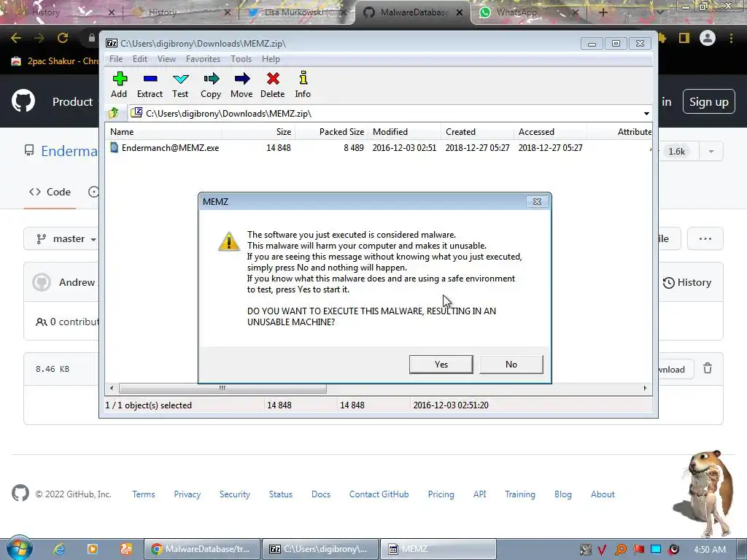Open the Terms footer link
Viewport: 747px width, 560px height.
point(144,494)
